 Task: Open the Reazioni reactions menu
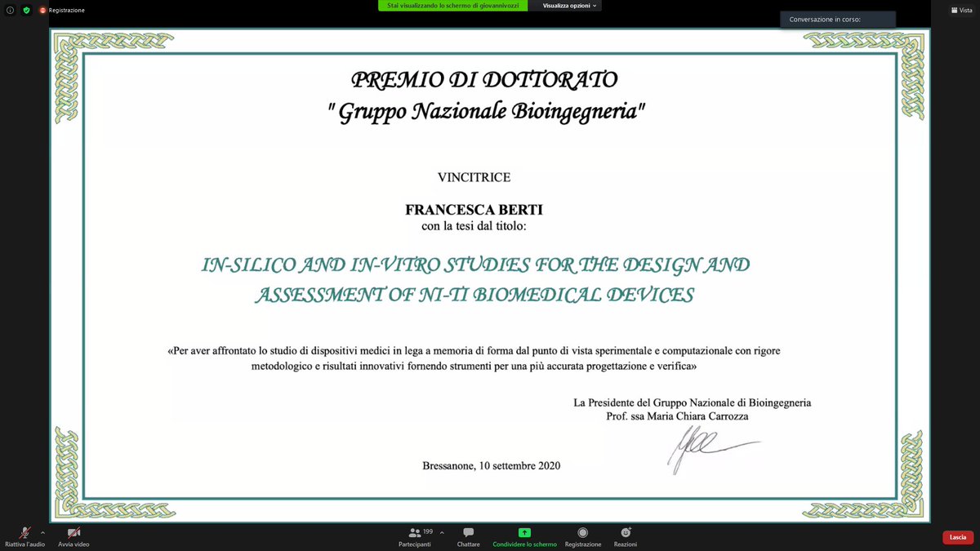pos(626,536)
